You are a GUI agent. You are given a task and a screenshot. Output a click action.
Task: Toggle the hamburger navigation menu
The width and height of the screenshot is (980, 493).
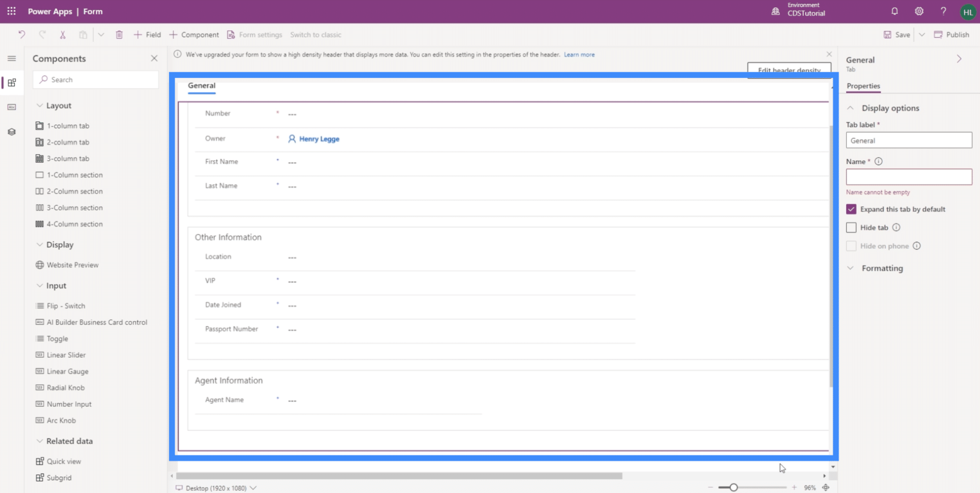12,58
